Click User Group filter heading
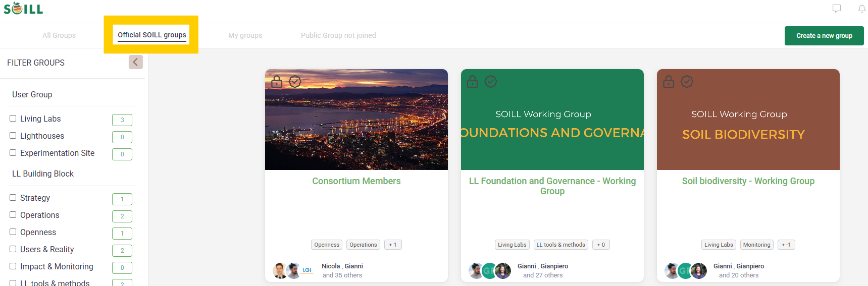The width and height of the screenshot is (868, 286). click(x=32, y=94)
